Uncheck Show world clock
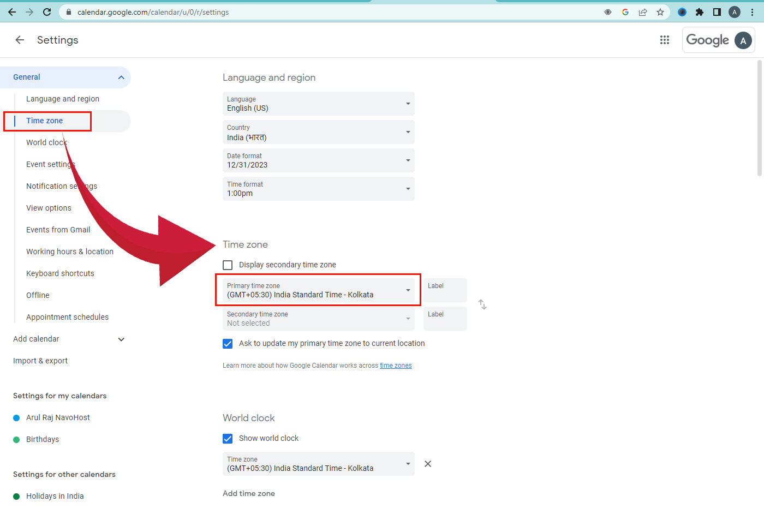Screen dimensions: 764x532 pos(228,438)
